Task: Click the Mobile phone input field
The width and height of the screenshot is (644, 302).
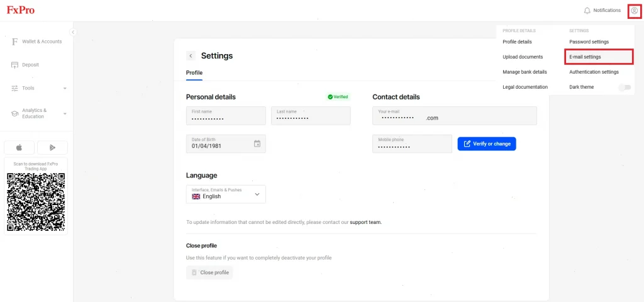Action: [412, 144]
